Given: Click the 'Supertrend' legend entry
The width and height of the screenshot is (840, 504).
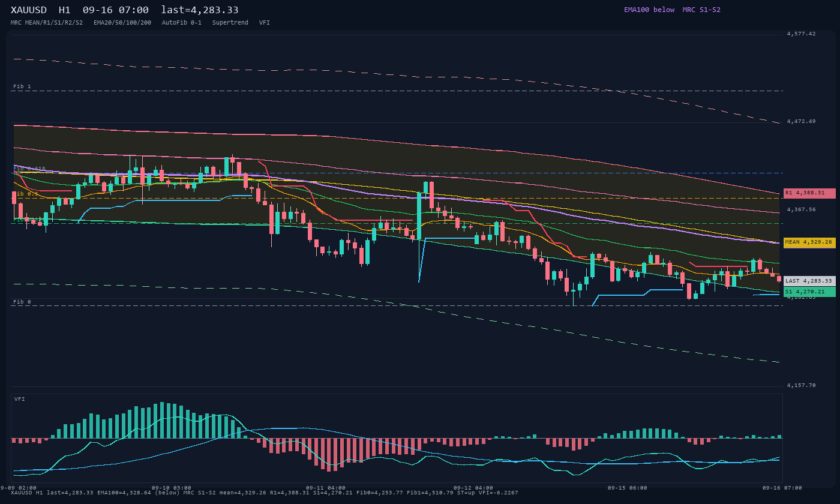Looking at the screenshot, I should (x=230, y=23).
